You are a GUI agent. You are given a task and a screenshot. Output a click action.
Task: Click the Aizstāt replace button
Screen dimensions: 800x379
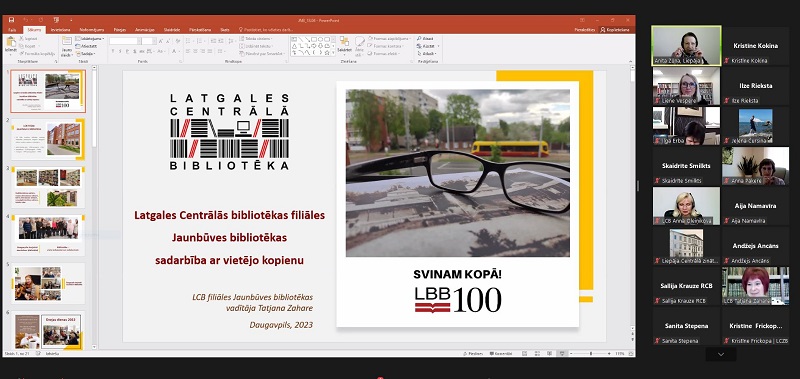(428, 46)
